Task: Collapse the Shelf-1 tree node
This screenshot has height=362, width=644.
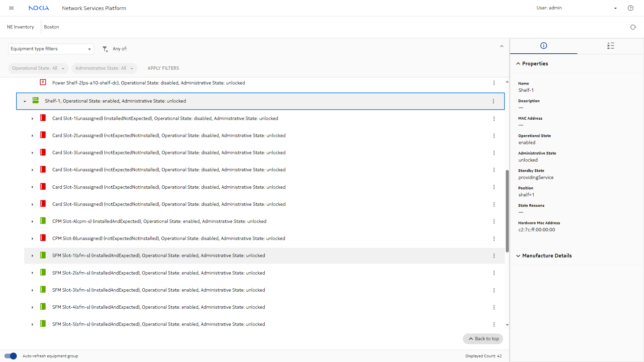Action: pos(25,101)
